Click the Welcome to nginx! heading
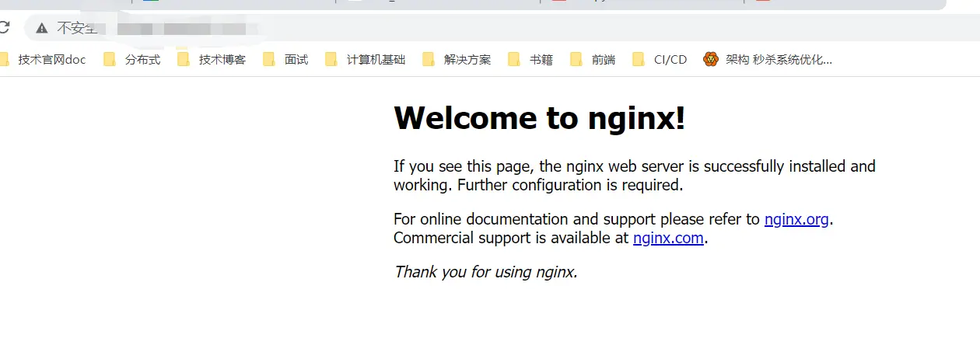Image resolution: width=980 pixels, height=359 pixels. pyautogui.click(x=539, y=118)
